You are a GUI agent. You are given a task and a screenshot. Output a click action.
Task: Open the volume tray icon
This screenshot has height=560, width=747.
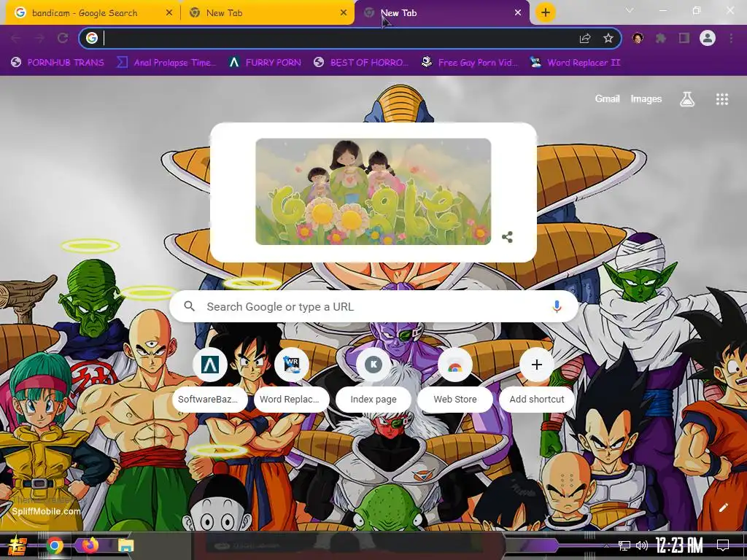[x=642, y=545]
